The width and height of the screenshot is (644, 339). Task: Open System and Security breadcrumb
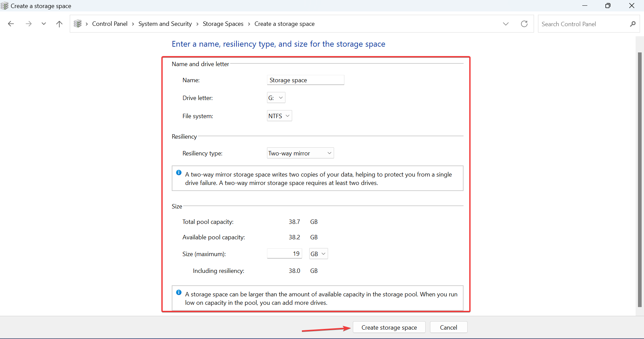coord(165,24)
